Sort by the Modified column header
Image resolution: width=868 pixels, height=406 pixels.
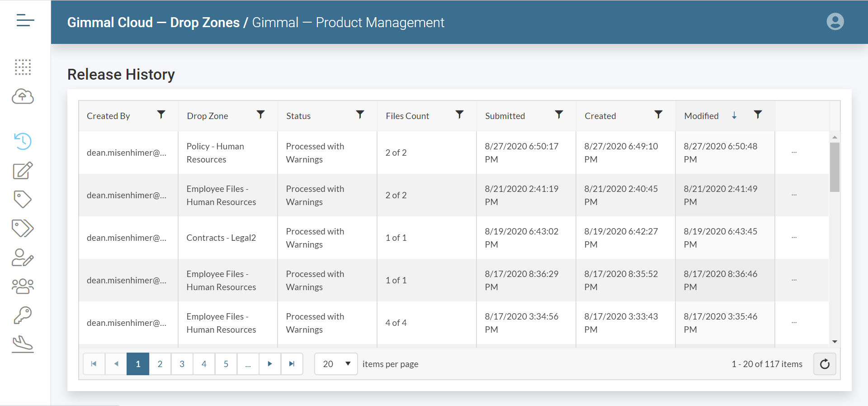[x=701, y=116]
